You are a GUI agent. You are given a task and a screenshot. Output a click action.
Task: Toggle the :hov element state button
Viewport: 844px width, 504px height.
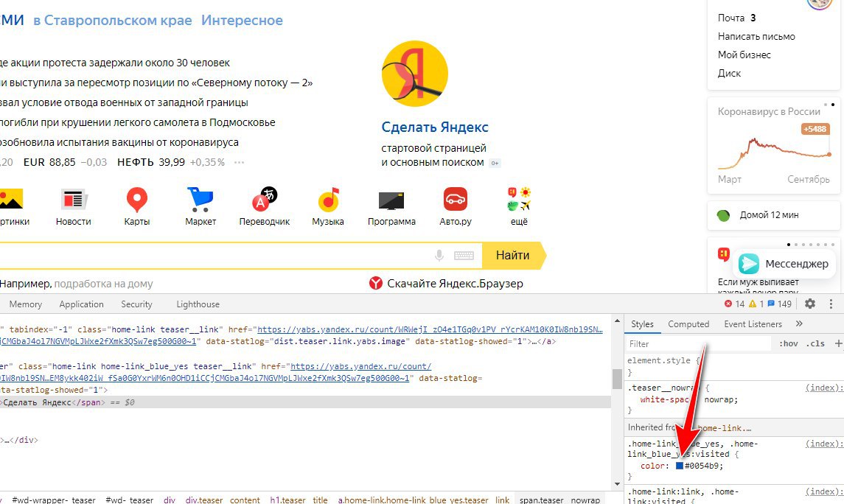pyautogui.click(x=789, y=343)
